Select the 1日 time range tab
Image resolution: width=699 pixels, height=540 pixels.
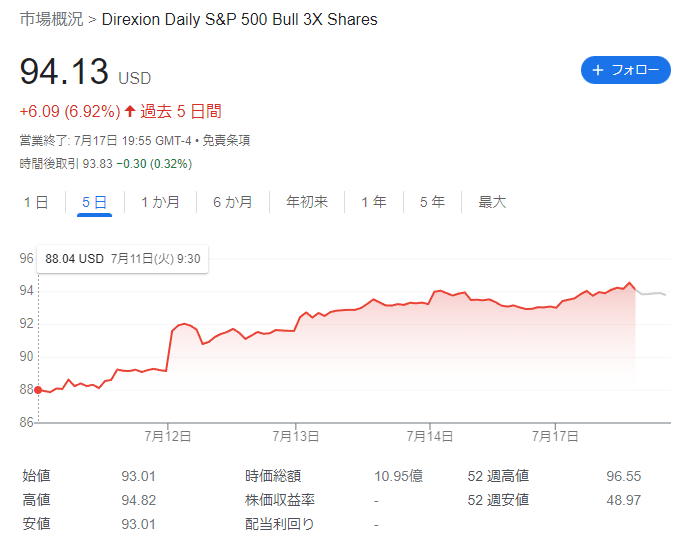(x=36, y=202)
